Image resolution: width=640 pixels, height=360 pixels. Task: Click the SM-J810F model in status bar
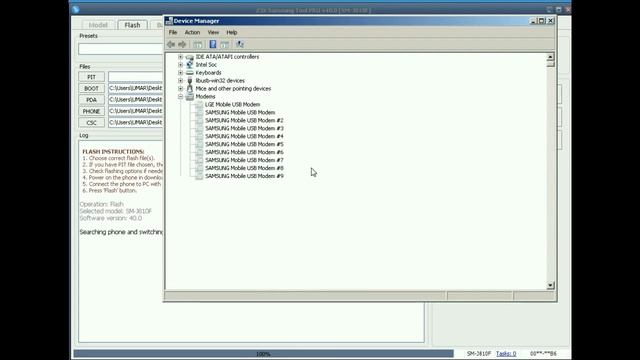pos(479,353)
